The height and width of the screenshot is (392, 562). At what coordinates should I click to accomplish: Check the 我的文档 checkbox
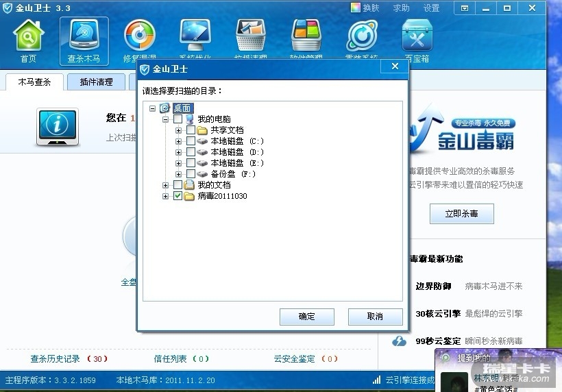(178, 185)
